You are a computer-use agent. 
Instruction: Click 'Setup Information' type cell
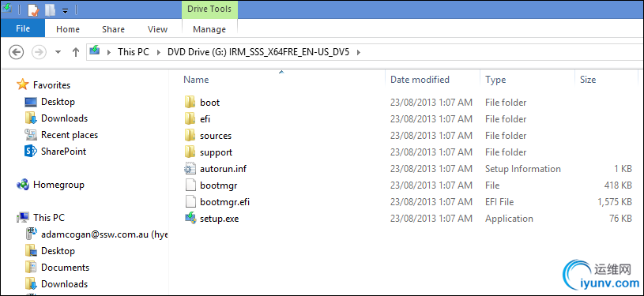(523, 169)
